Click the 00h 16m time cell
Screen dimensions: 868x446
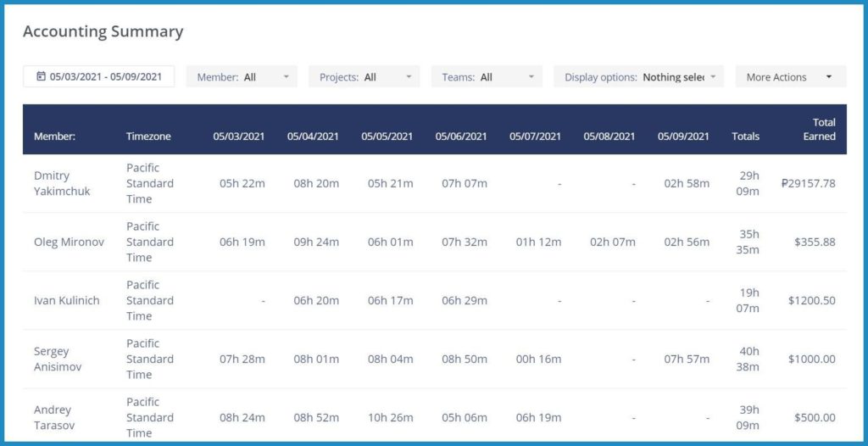pos(538,359)
